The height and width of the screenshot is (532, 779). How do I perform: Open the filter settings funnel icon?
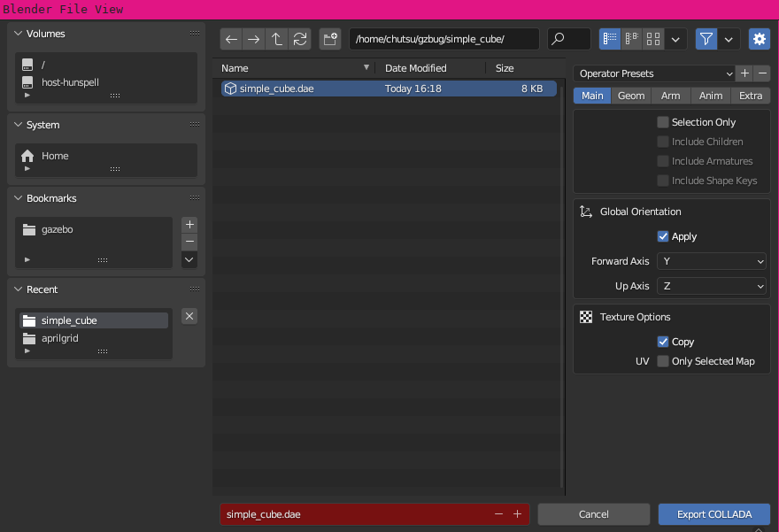706,39
